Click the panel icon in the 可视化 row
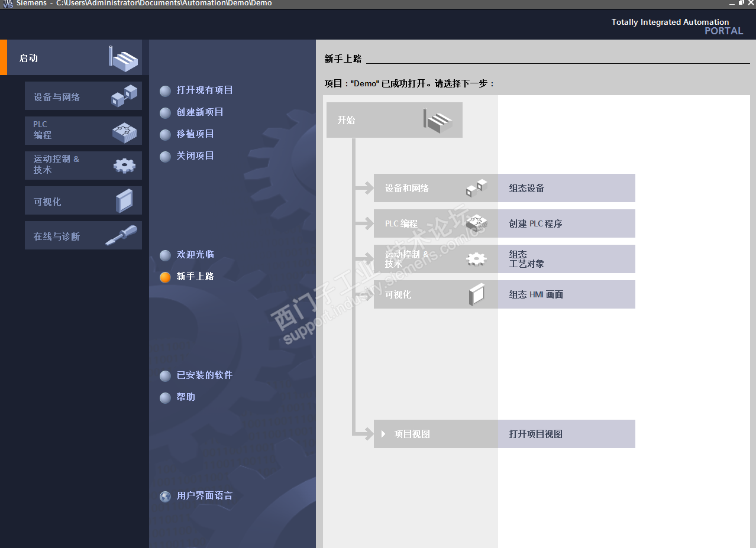 (476, 294)
